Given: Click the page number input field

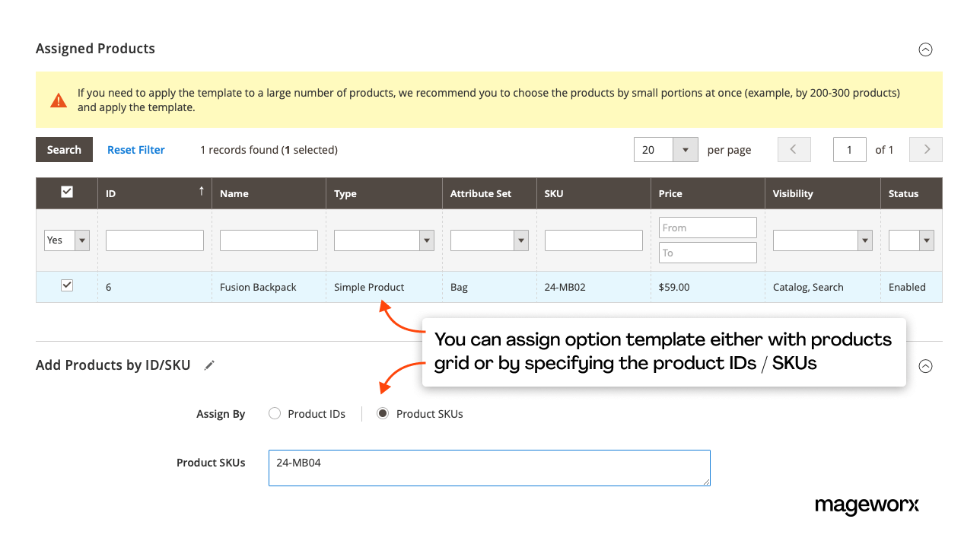Looking at the screenshot, I should click(850, 149).
